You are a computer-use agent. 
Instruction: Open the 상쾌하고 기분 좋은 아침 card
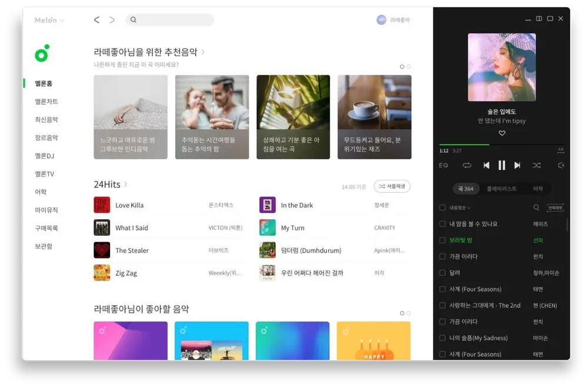[x=293, y=117]
